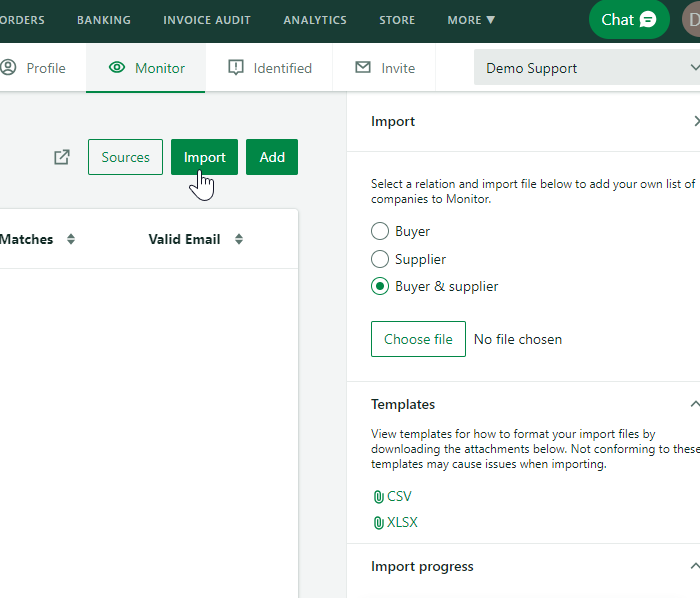The height and width of the screenshot is (598, 700).
Task: Click the Templates section heading
Action: [x=403, y=404]
